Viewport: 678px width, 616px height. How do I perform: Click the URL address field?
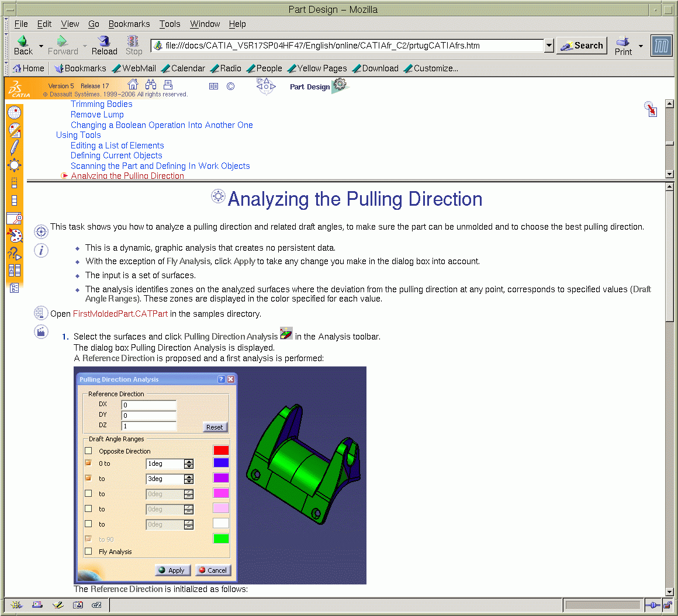[347, 46]
